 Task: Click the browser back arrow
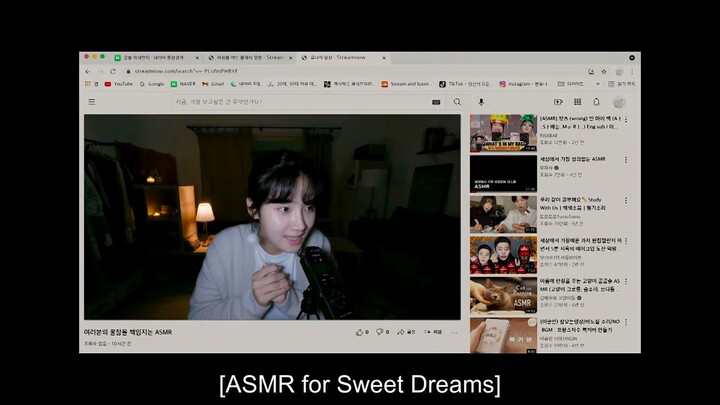point(88,71)
